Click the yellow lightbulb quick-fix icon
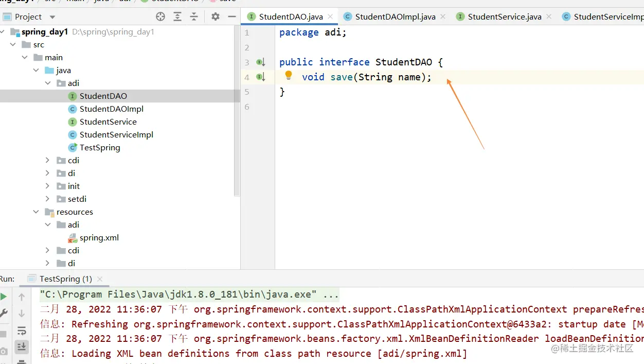 [x=289, y=76]
